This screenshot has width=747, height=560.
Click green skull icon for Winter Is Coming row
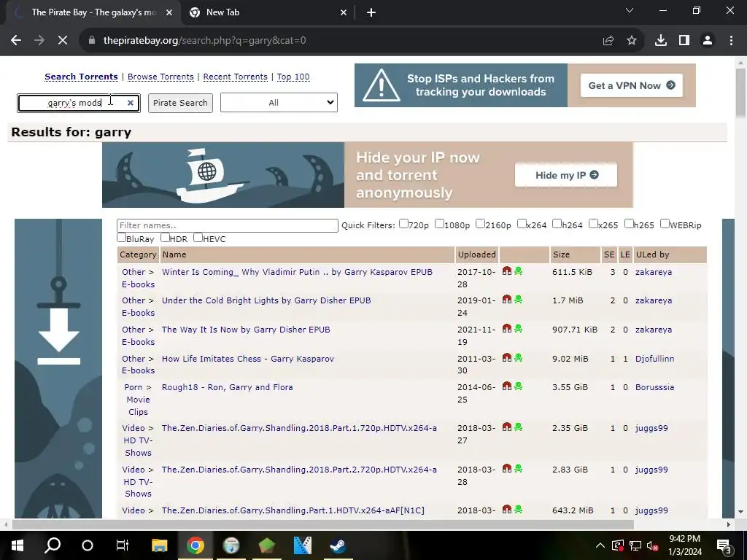point(519,271)
